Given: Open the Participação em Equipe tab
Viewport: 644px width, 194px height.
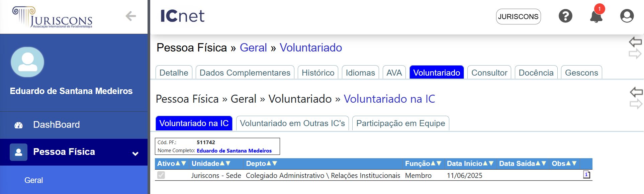Looking at the screenshot, I should (400, 123).
